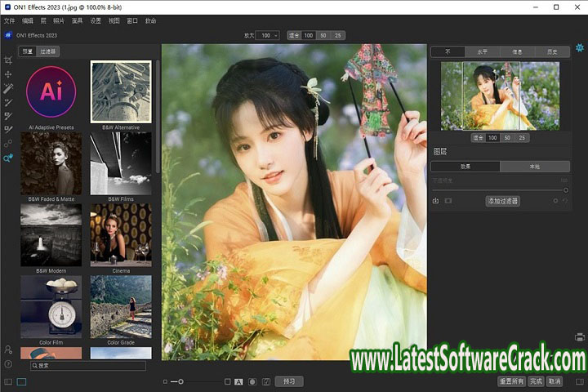Switch to the 历史 history tab

552,51
